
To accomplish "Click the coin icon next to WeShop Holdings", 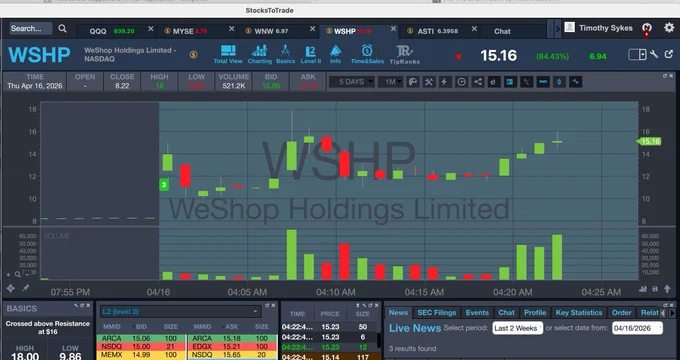I will [x=193, y=55].
